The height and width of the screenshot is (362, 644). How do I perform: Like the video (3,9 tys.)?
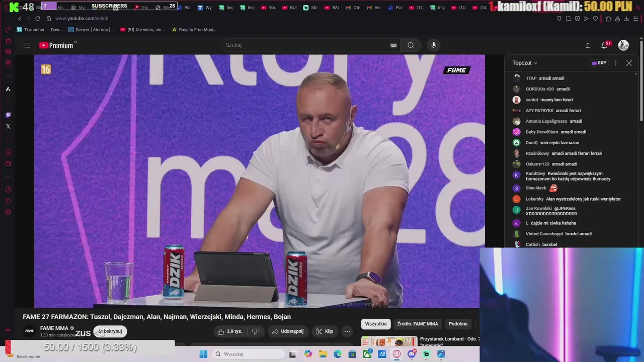click(x=229, y=331)
